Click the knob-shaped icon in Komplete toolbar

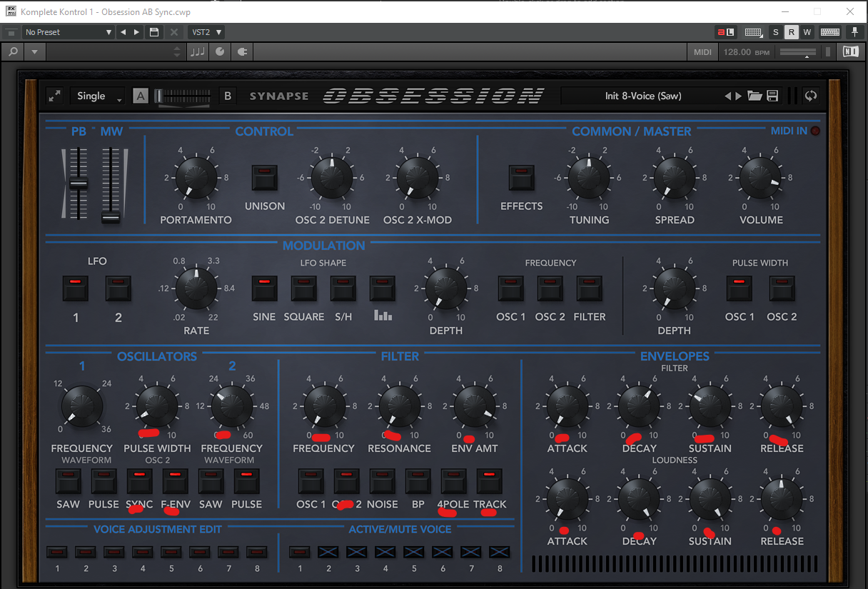[220, 52]
